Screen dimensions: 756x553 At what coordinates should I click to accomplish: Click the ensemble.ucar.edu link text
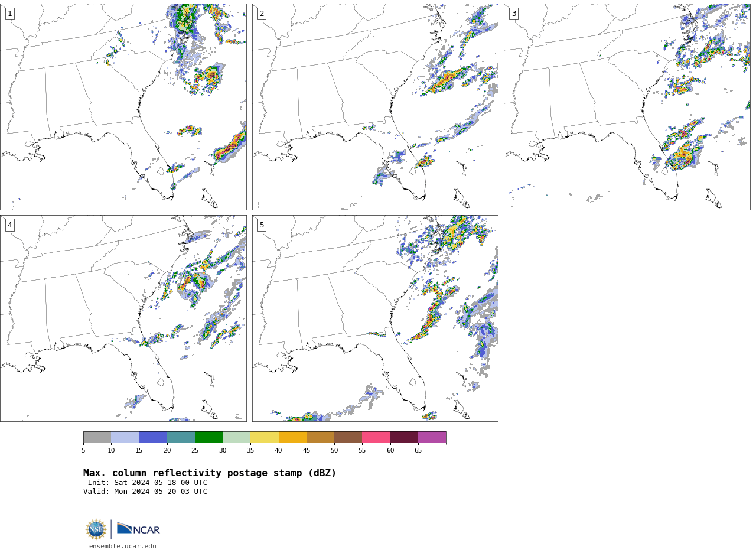click(x=123, y=547)
